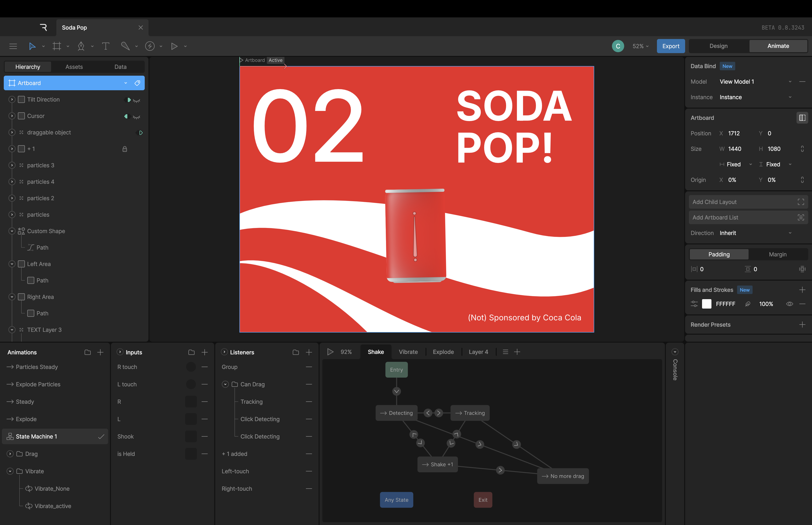Add a new Render Preset
812x525 pixels.
point(802,325)
